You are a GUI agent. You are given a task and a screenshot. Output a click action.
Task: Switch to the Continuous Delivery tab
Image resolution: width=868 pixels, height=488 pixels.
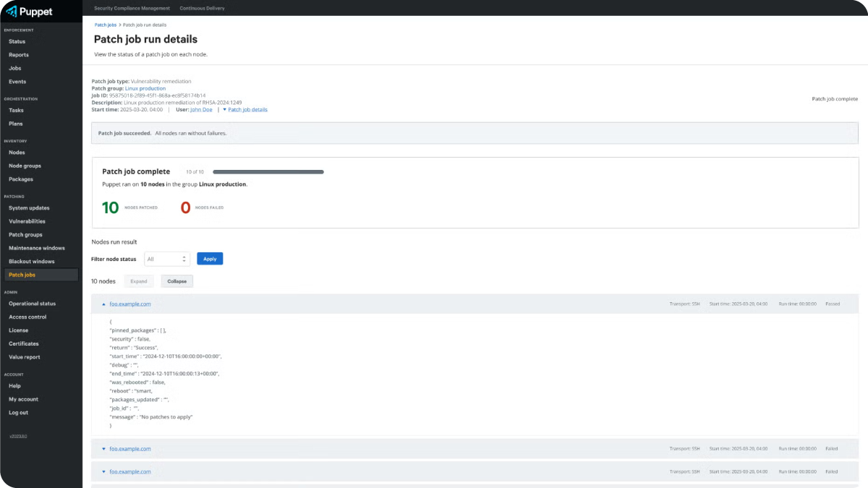202,8
